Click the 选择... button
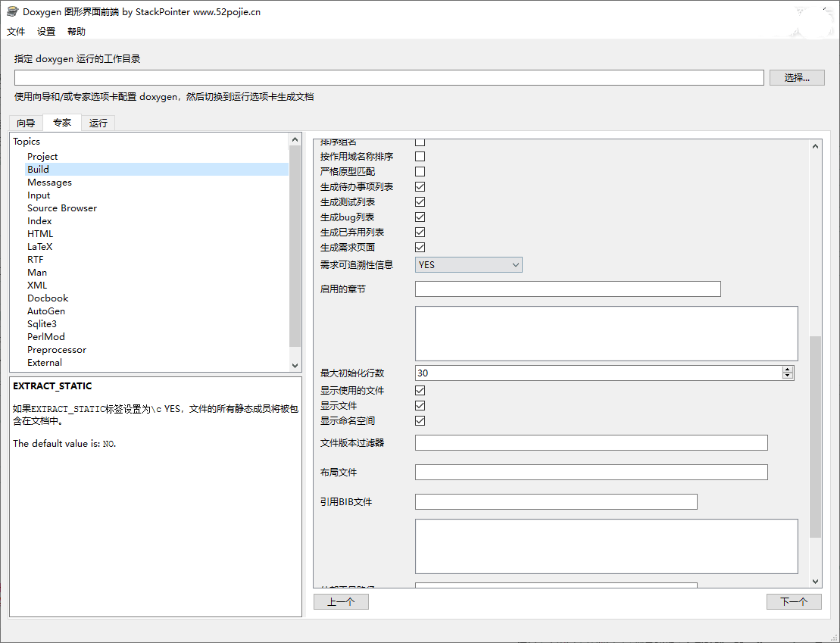840x643 pixels. 796,77
